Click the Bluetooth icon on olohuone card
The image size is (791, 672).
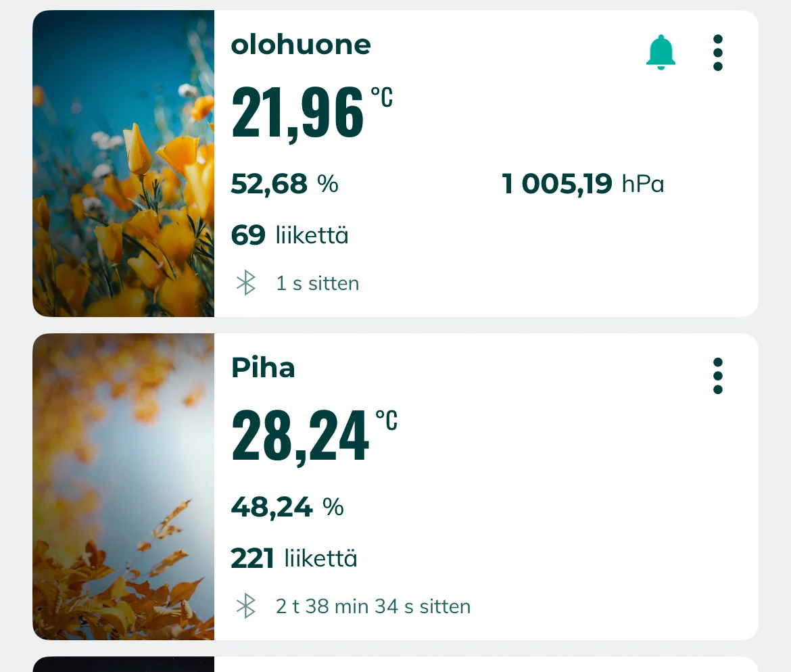coord(246,283)
